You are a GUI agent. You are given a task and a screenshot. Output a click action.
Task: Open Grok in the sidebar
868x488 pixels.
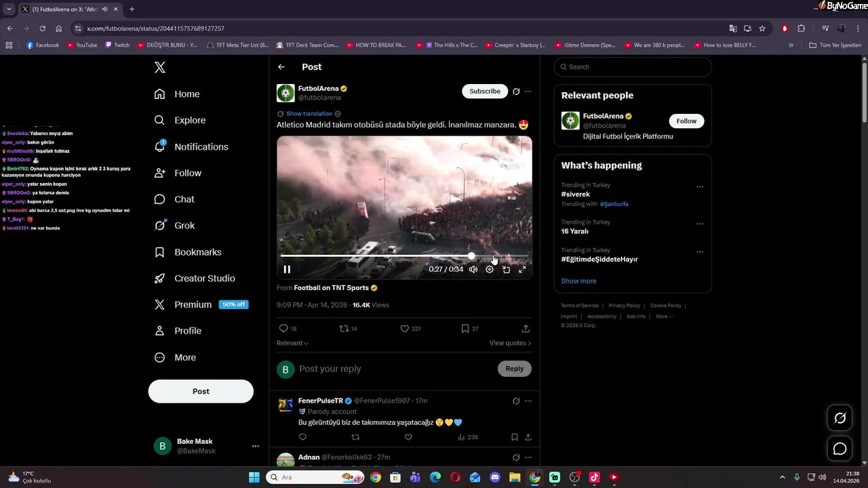click(174, 226)
